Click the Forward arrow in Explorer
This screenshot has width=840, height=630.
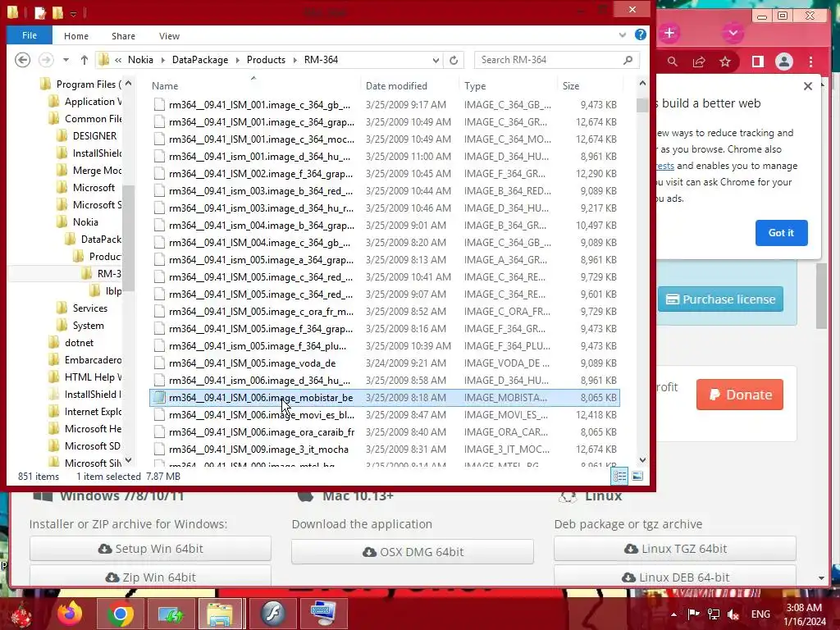click(x=46, y=60)
